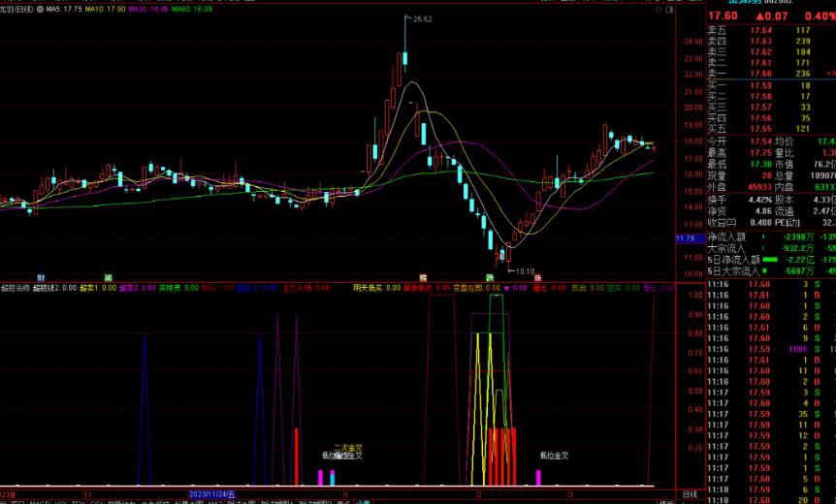The width and height of the screenshot is (836, 504).
Task: Click the 收益 0.400 earnings value
Action: (760, 222)
